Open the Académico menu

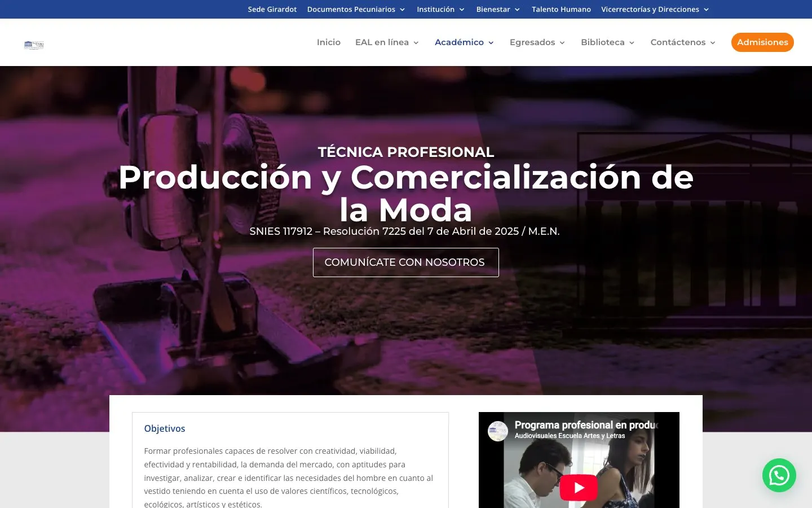tap(464, 42)
